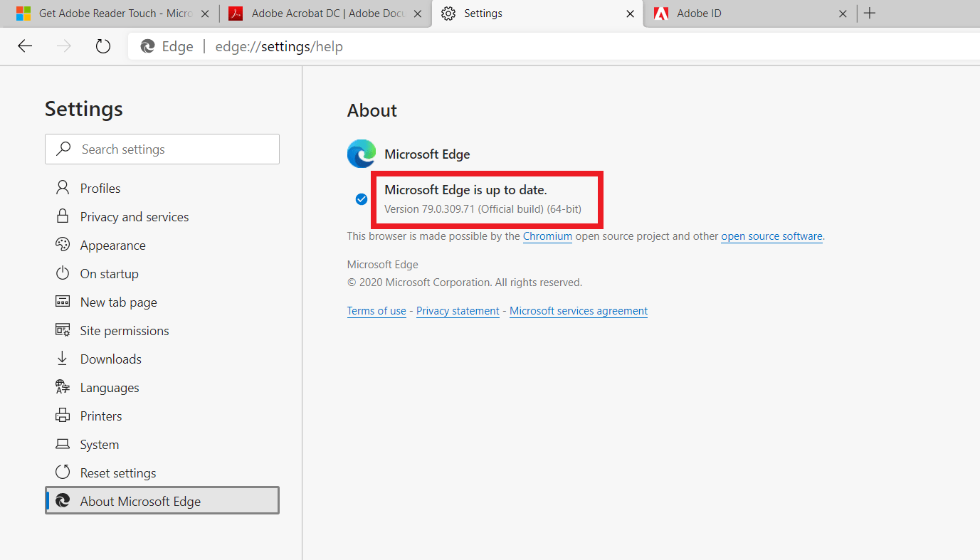Screen dimensions: 980x560
Task: Open Printers settings via printer icon
Action: [x=63, y=416]
